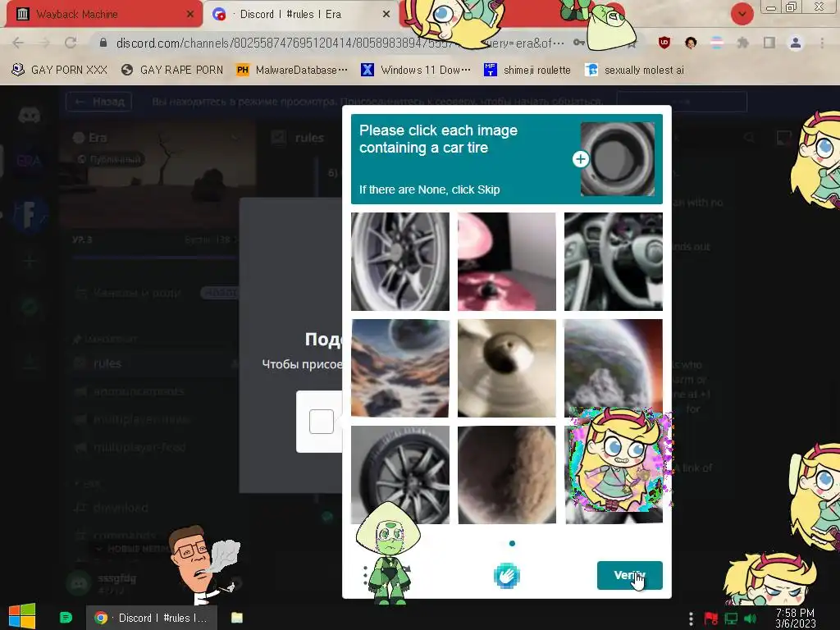Open the Windows 11 Dow… bookmark
The width and height of the screenshot is (840, 630).
click(x=416, y=71)
